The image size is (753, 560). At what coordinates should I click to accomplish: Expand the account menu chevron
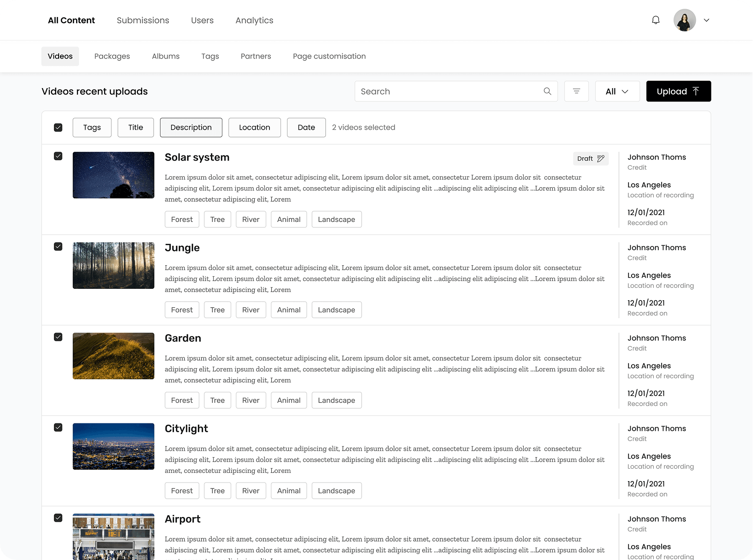(x=706, y=20)
